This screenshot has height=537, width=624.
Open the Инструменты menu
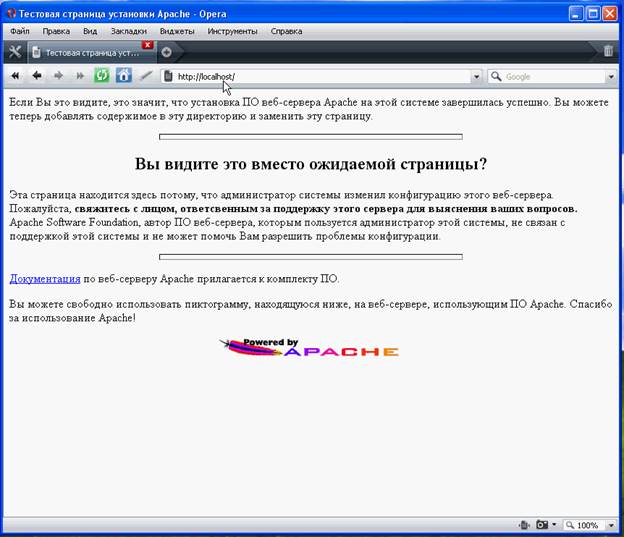tap(232, 31)
